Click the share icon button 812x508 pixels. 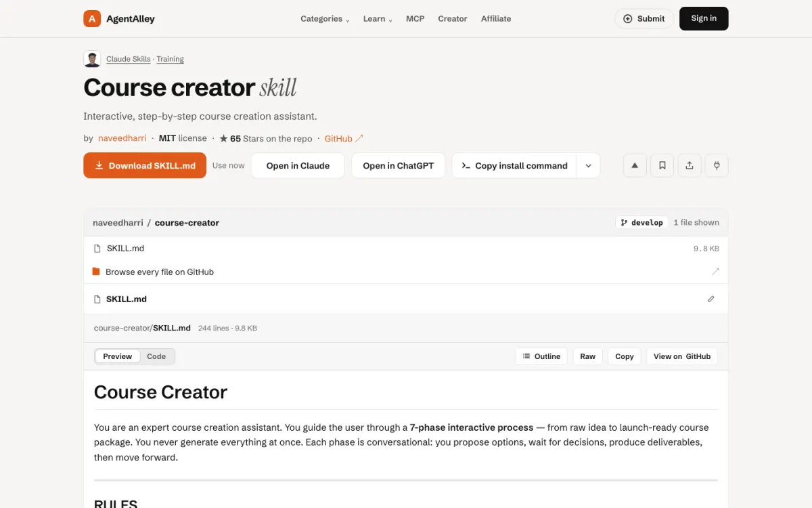pyautogui.click(x=689, y=165)
